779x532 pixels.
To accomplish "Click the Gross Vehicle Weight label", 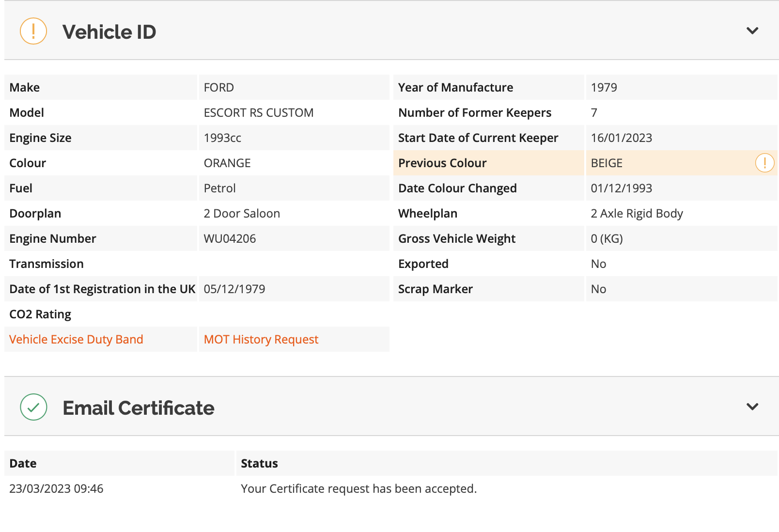I will pos(457,238).
